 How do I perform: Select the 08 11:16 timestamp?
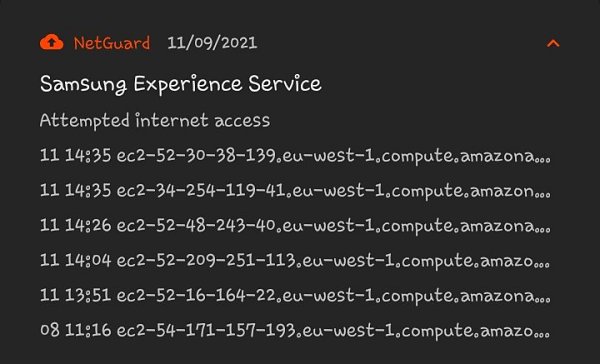75,330
